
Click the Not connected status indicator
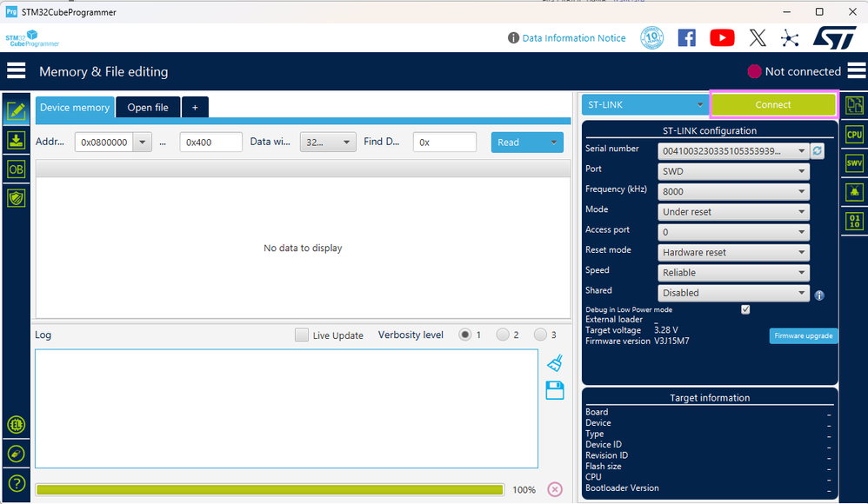794,71
